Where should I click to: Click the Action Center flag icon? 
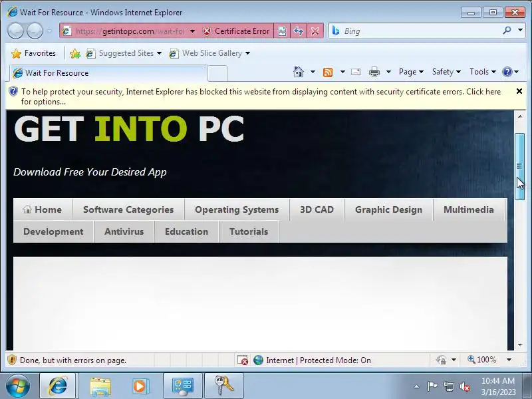[x=432, y=386]
